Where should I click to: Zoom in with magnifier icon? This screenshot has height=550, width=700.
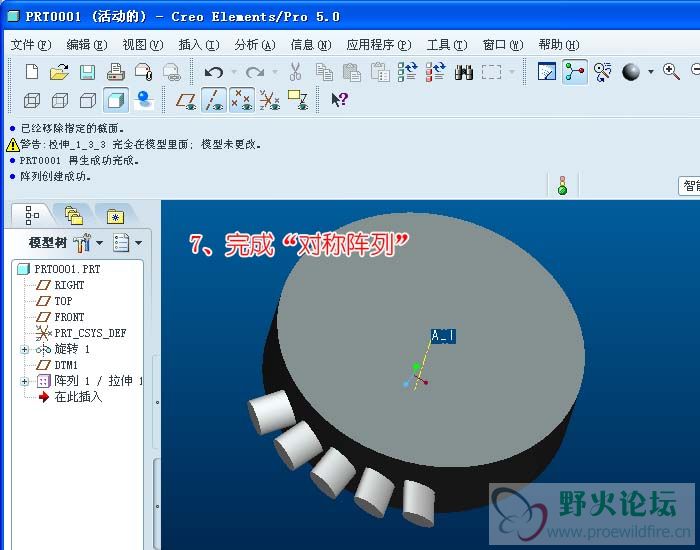[671, 71]
